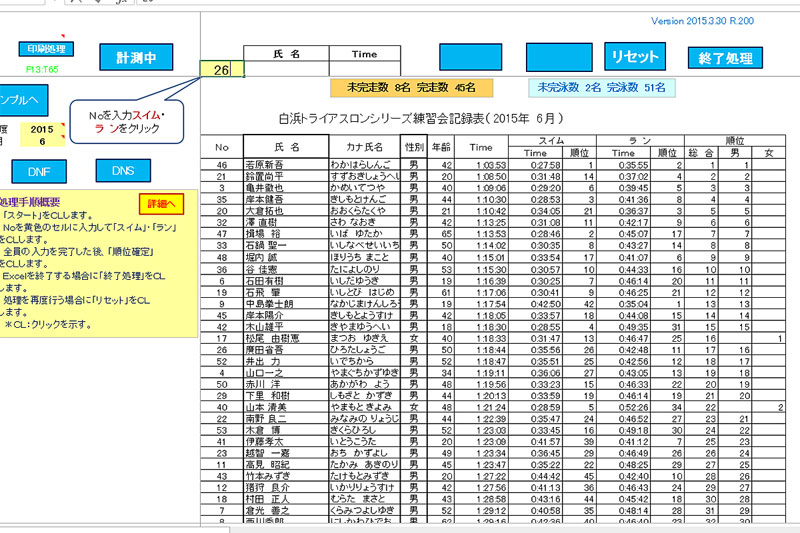Click the orange 未完走数 status box

pos(404,88)
